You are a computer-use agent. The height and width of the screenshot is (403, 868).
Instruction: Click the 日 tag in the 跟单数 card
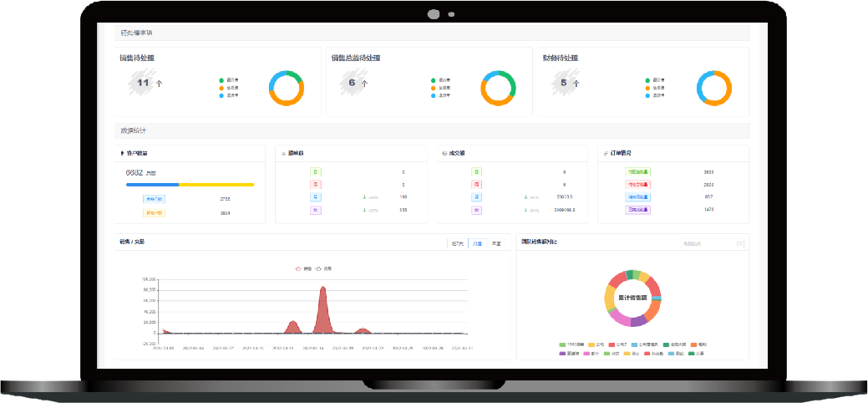coord(316,172)
